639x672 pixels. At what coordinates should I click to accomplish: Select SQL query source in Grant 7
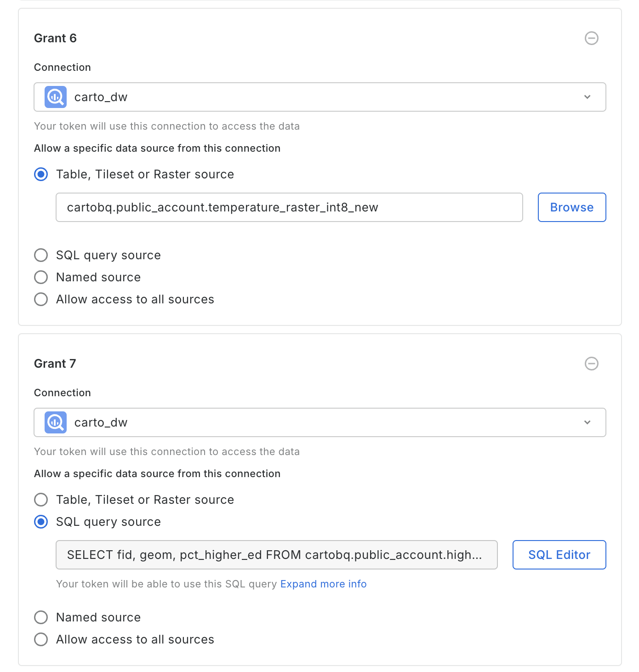click(41, 522)
